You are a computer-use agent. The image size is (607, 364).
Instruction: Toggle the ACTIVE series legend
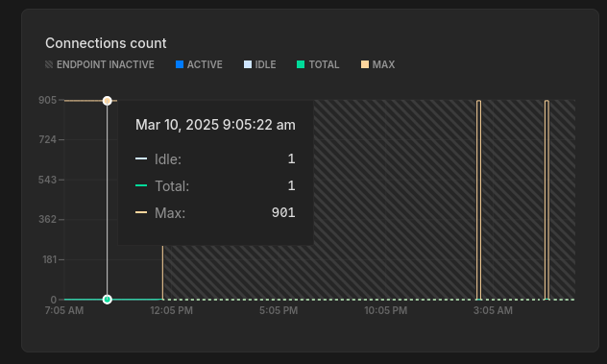point(199,64)
